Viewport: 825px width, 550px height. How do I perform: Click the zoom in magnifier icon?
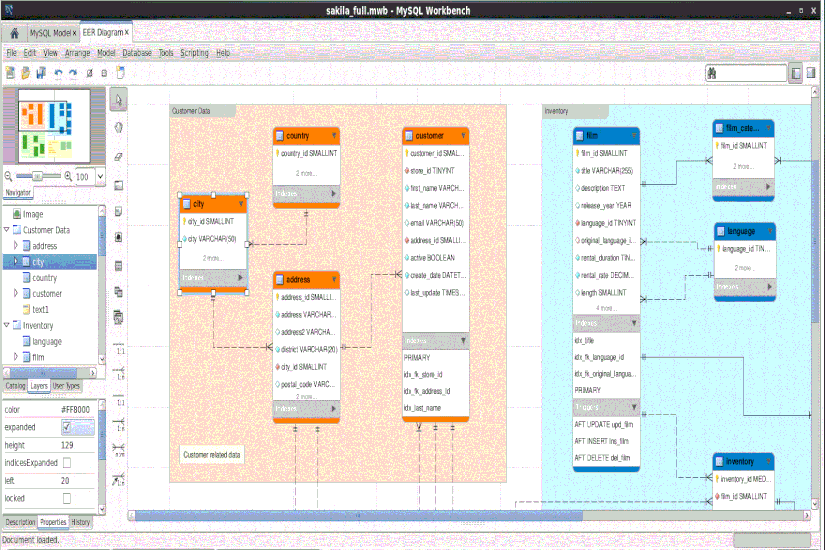point(68,176)
